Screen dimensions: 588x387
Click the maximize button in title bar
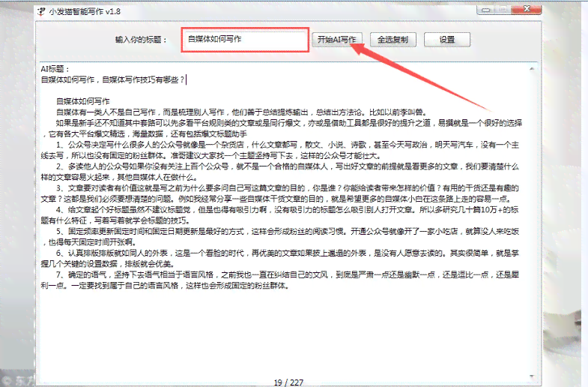coord(503,10)
